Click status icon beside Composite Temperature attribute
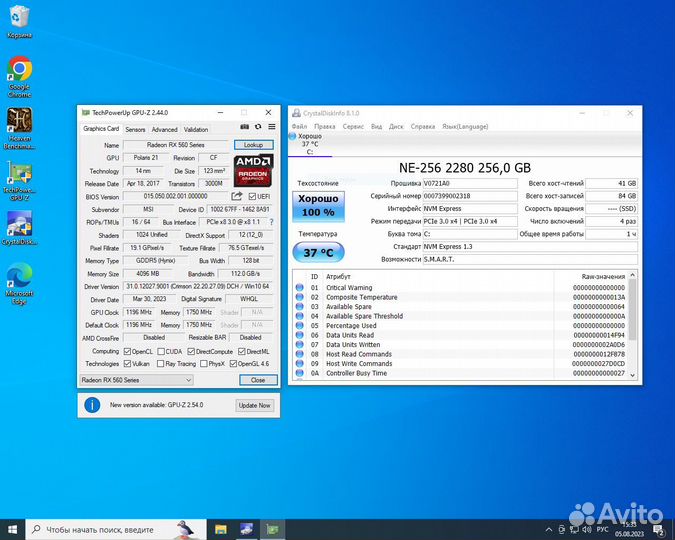 click(x=300, y=297)
